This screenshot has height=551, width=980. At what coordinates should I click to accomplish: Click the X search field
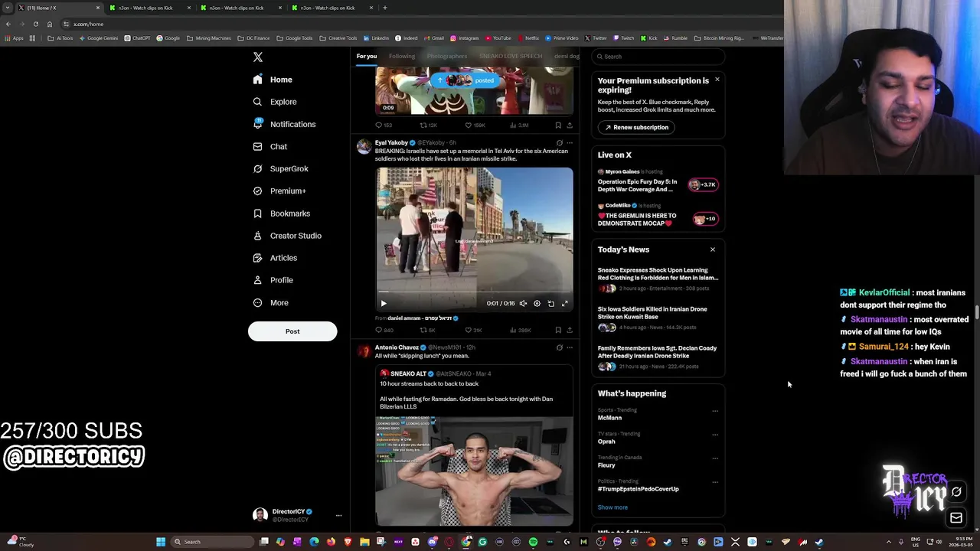(658, 57)
